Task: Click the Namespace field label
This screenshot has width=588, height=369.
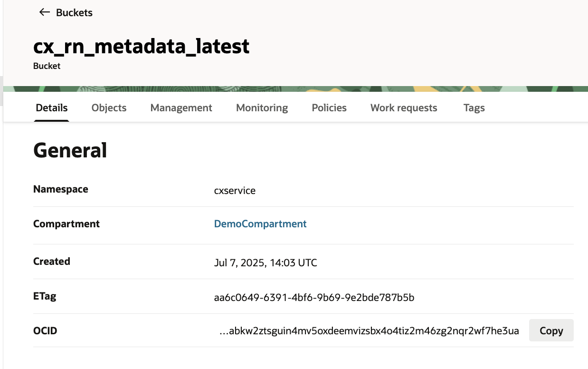Action: 61,189
